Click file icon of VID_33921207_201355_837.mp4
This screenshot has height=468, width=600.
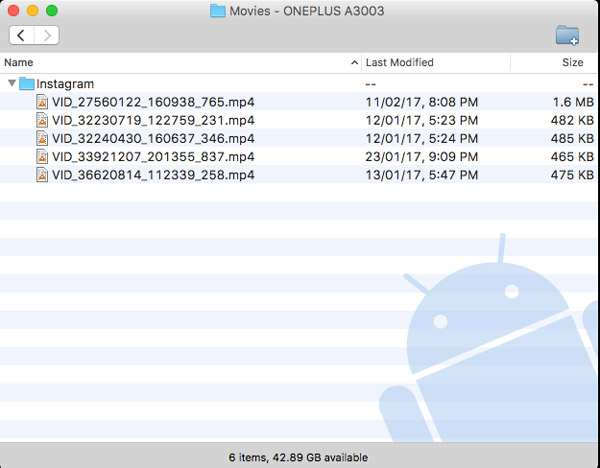pyautogui.click(x=42, y=157)
